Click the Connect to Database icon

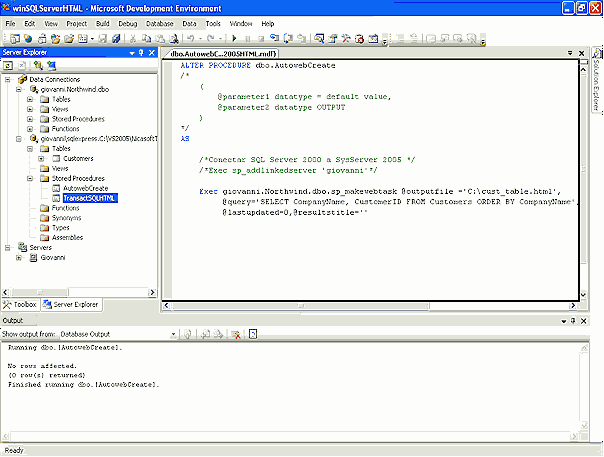(38, 66)
